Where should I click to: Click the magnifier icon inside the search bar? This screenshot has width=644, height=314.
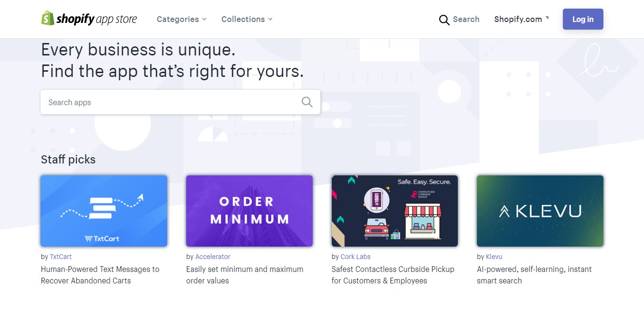(x=307, y=102)
